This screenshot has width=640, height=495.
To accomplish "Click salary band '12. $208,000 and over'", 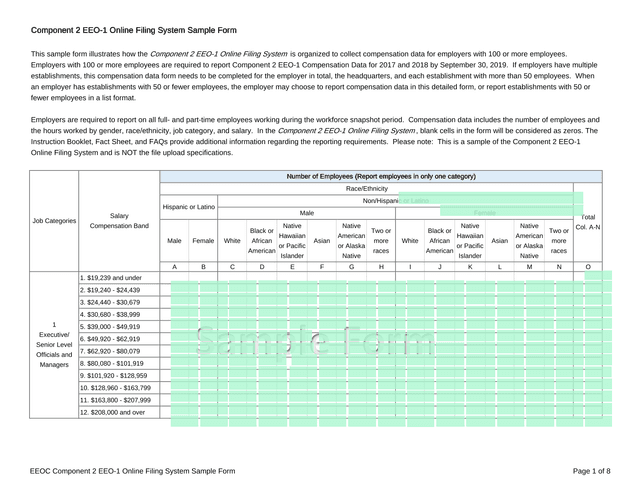I will [x=119, y=412].
